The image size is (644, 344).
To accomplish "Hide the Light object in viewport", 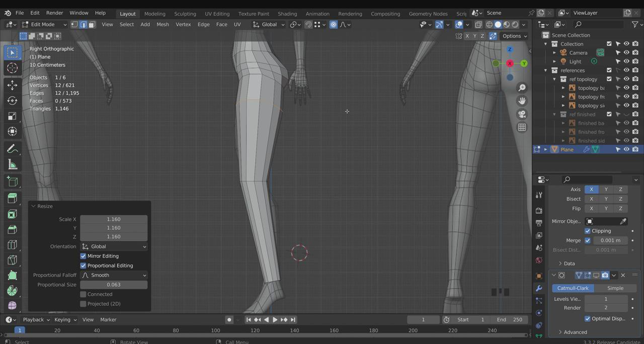I will (626, 61).
